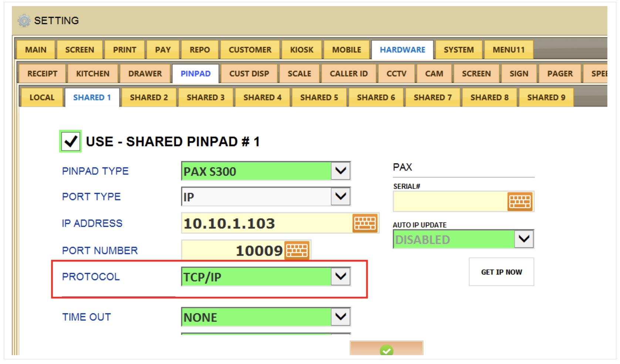Click the IP address input field

pos(266,223)
